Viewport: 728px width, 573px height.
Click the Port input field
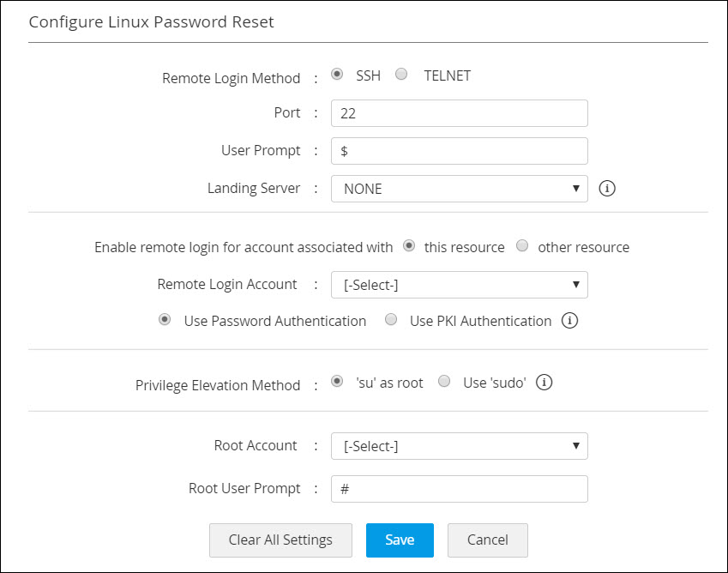point(459,113)
